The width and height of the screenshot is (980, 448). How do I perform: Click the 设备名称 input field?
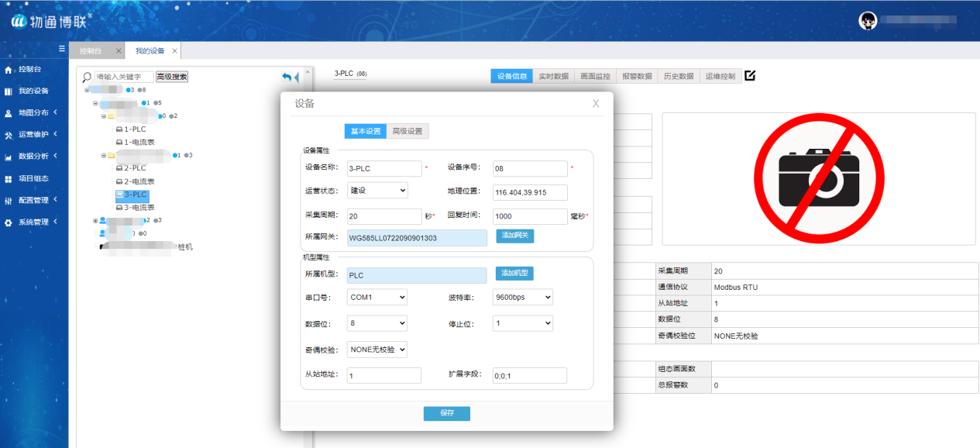tap(384, 168)
